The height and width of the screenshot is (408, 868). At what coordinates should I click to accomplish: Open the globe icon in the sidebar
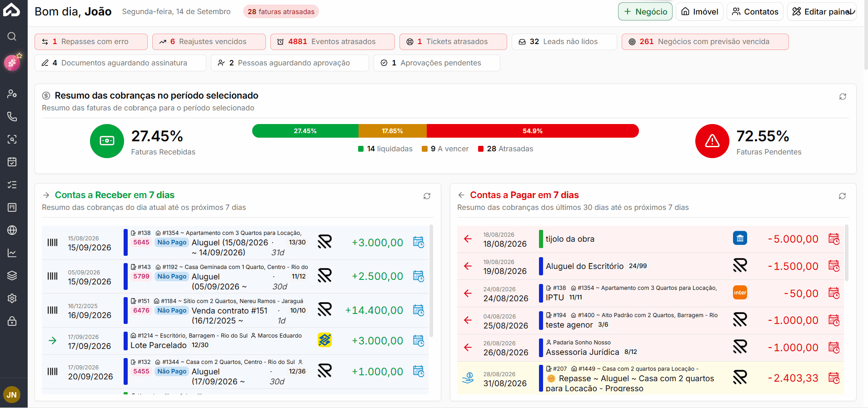12,230
